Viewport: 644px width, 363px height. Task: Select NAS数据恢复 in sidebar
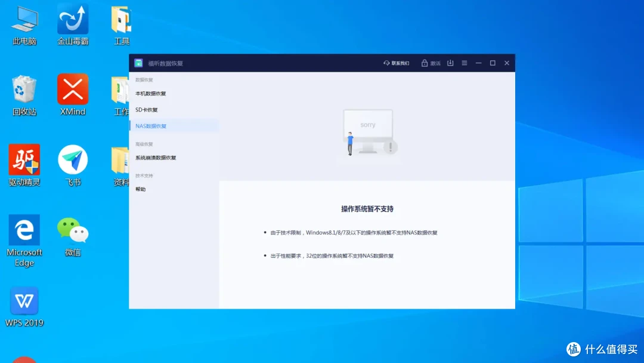click(174, 126)
